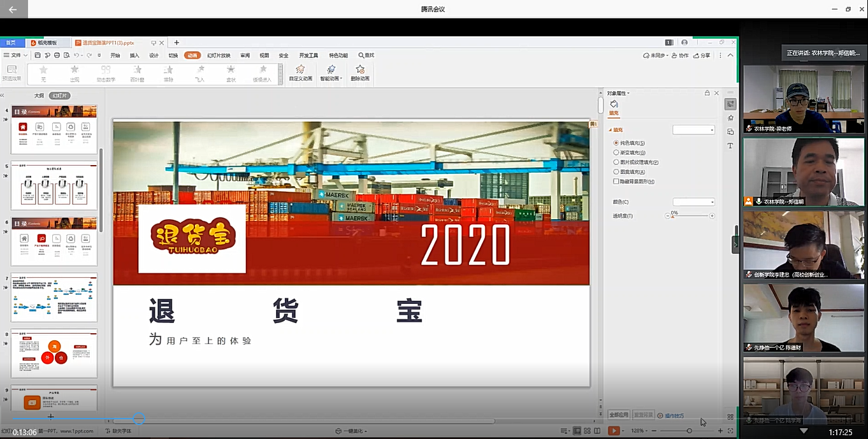Click the 删除动画 delete animation icon

tap(360, 73)
